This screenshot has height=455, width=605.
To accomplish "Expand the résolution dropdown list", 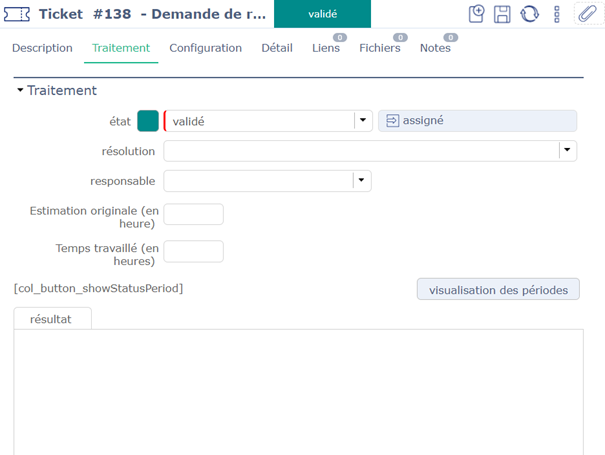I will (x=567, y=151).
